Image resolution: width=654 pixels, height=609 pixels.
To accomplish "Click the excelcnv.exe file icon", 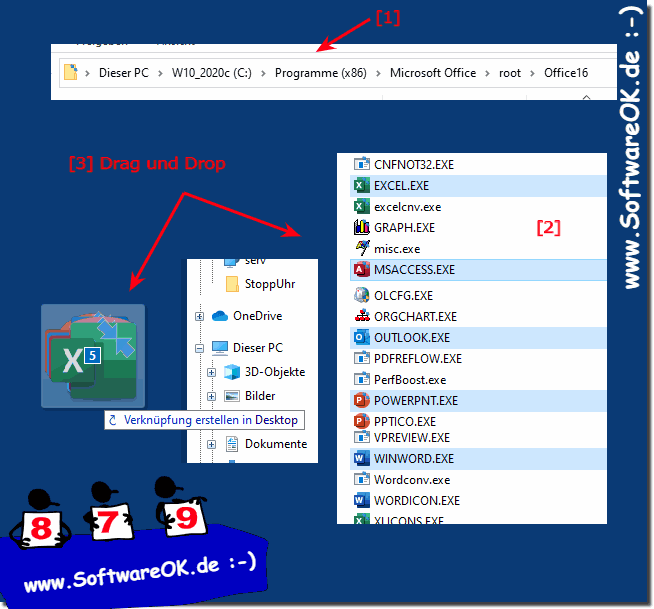I will (362, 206).
